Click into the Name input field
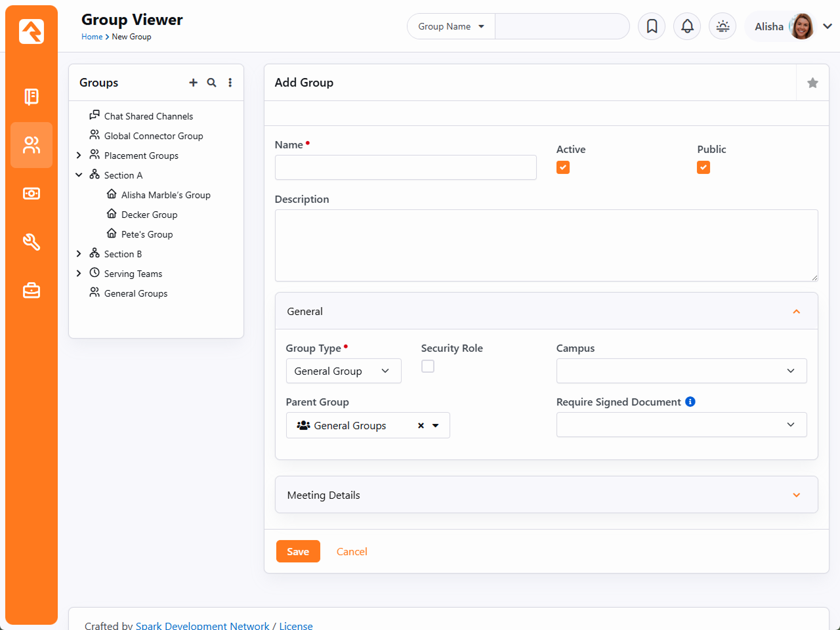 pyautogui.click(x=406, y=167)
